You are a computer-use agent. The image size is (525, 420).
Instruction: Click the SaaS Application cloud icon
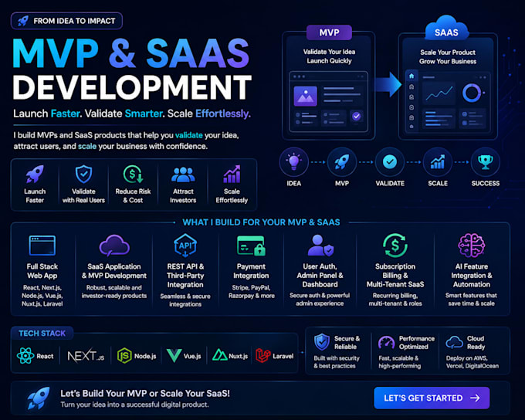pyautogui.click(x=114, y=246)
